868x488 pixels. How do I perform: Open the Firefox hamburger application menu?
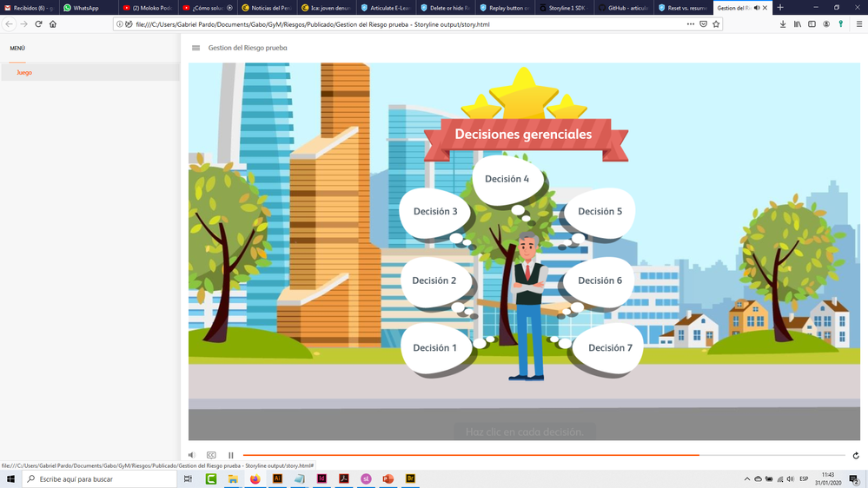click(858, 24)
